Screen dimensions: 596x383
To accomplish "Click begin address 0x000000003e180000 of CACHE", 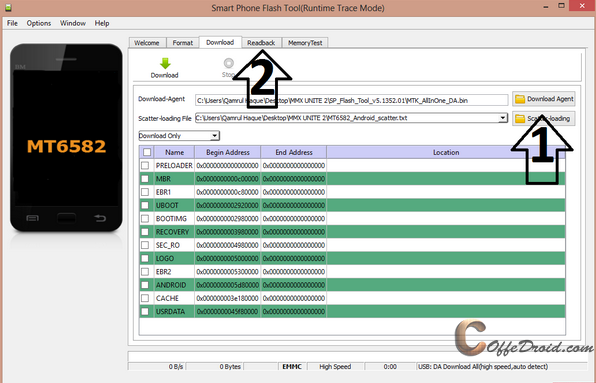I will [228, 298].
